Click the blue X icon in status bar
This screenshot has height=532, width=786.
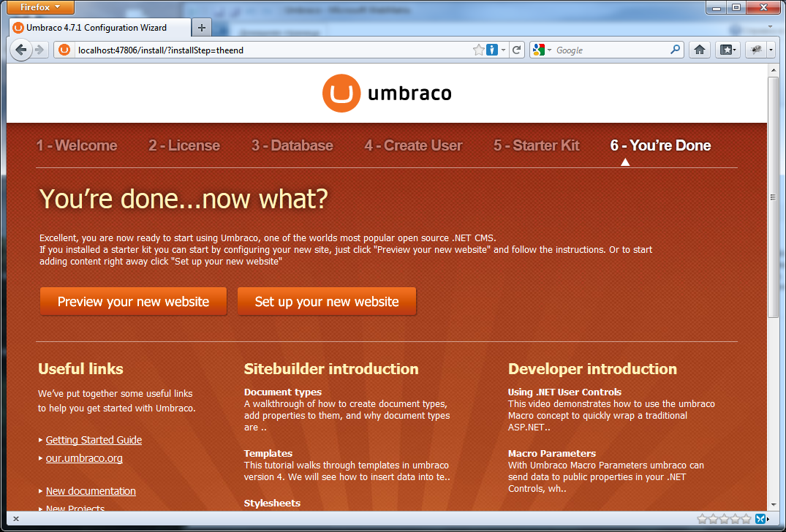click(760, 518)
